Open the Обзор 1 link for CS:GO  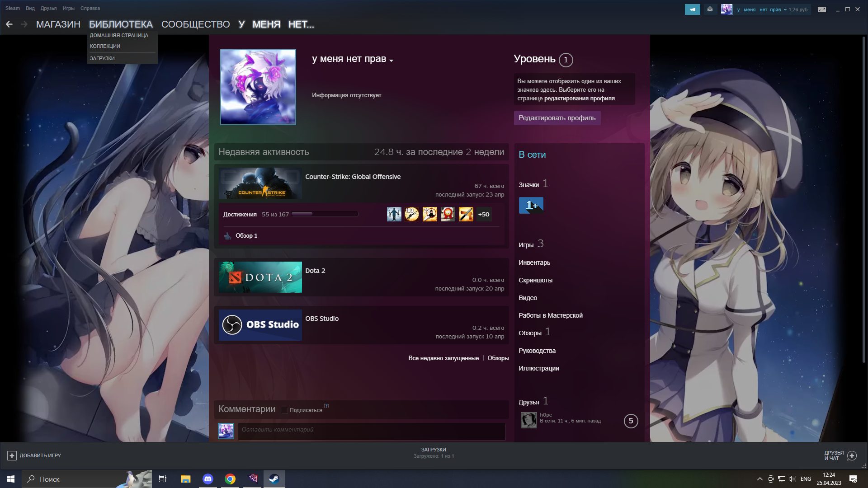(x=246, y=236)
